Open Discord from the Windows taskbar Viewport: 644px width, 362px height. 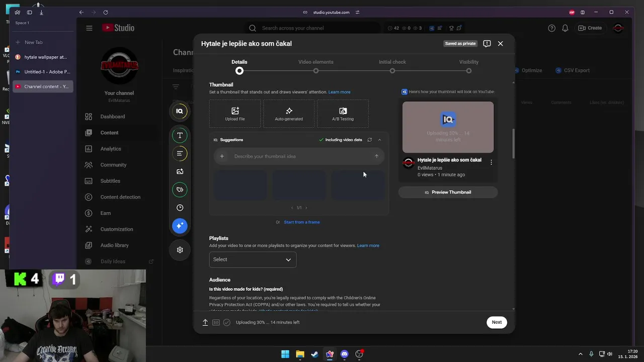click(344, 354)
